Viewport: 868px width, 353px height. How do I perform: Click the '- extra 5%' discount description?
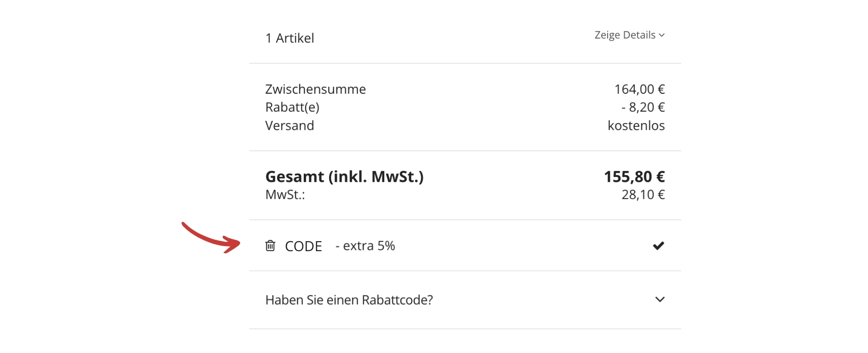point(365,246)
